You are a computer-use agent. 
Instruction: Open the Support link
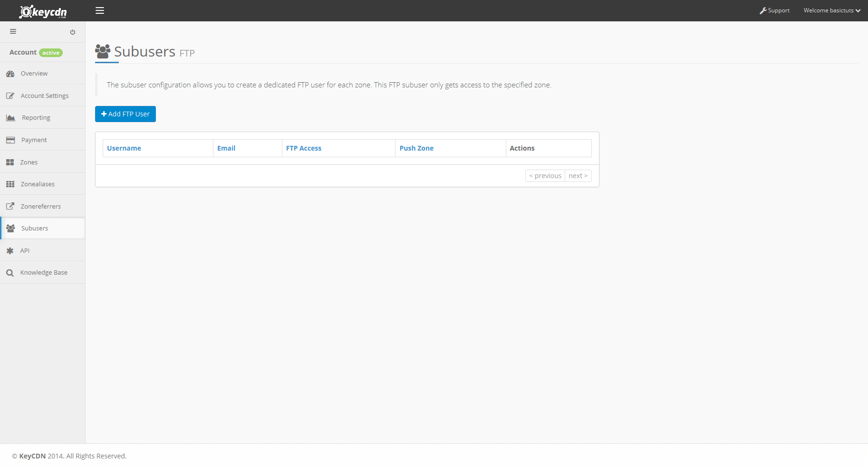(x=774, y=10)
